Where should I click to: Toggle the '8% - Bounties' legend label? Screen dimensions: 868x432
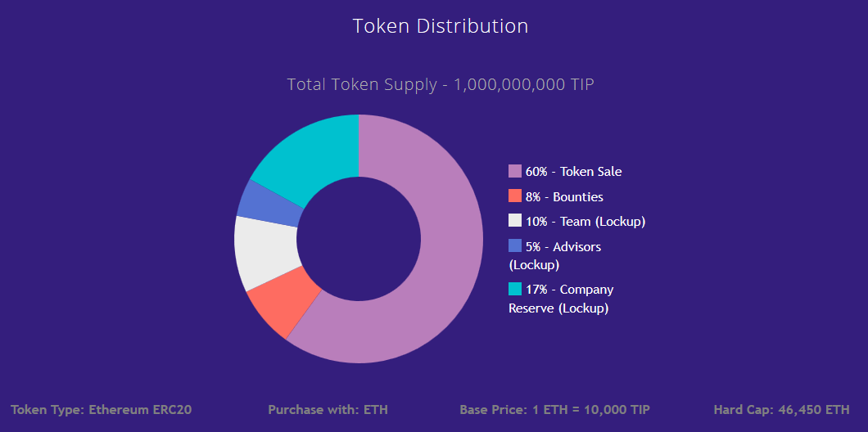564,197
